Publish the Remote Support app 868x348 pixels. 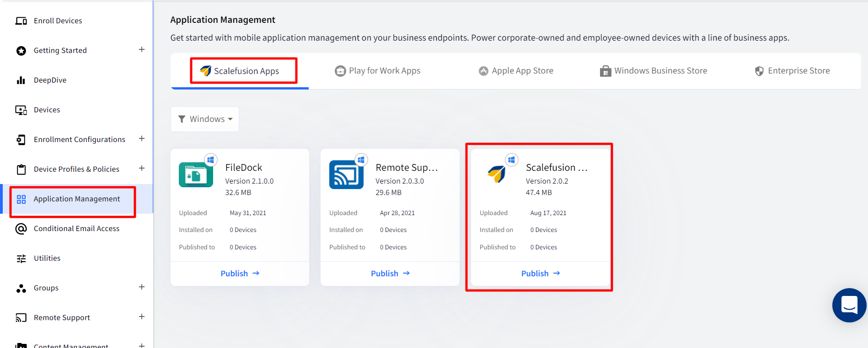[390, 274]
